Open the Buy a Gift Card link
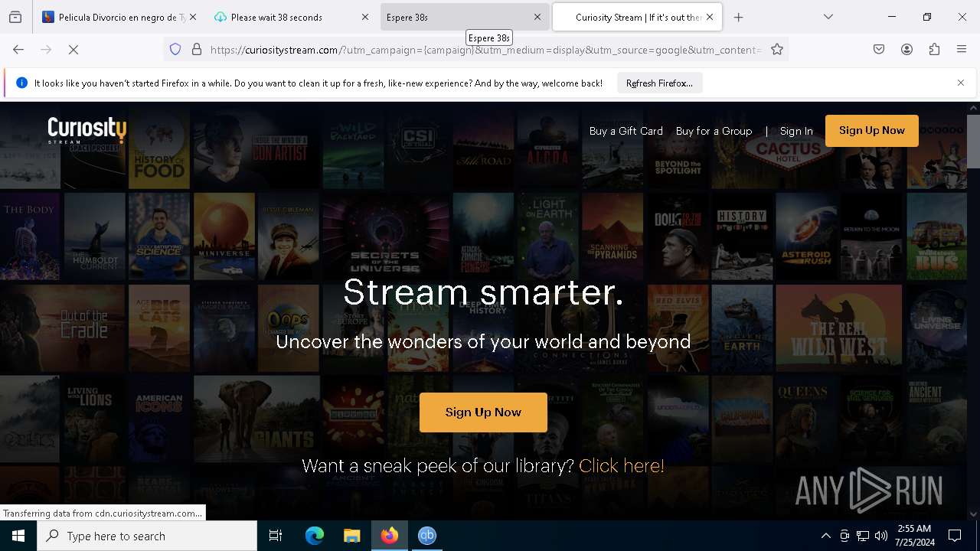The width and height of the screenshot is (980, 551). coord(626,131)
